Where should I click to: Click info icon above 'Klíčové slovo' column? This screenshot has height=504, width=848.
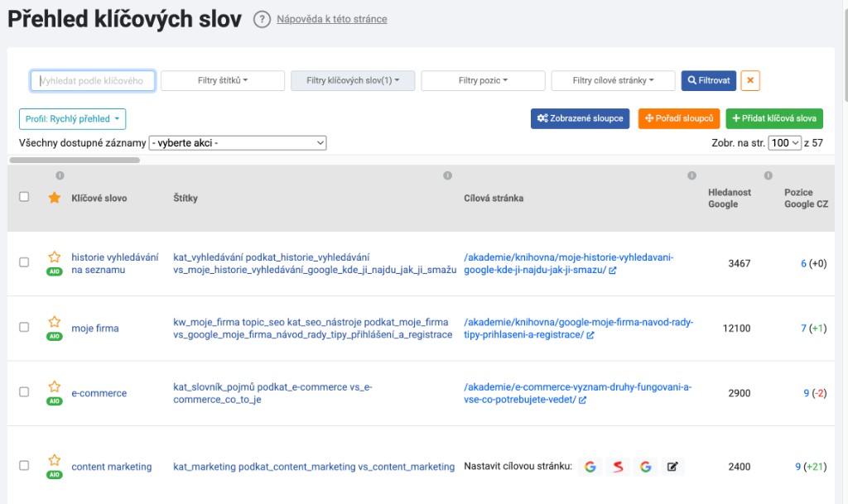[x=60, y=175]
